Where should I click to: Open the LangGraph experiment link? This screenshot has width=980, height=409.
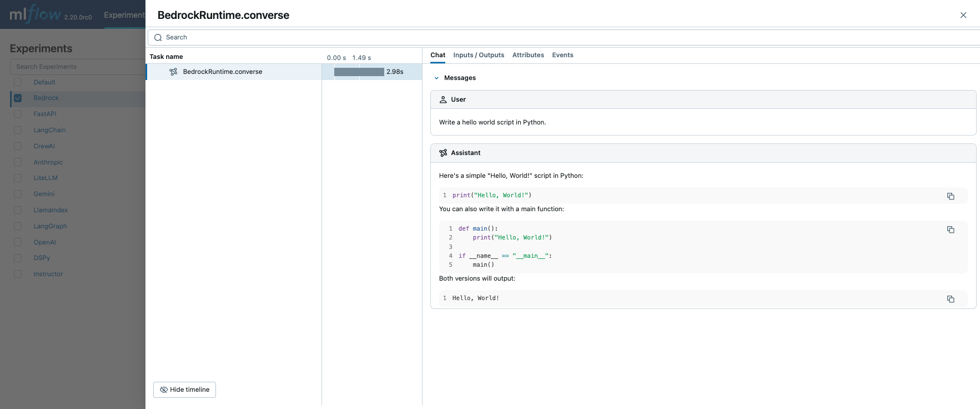click(50, 226)
